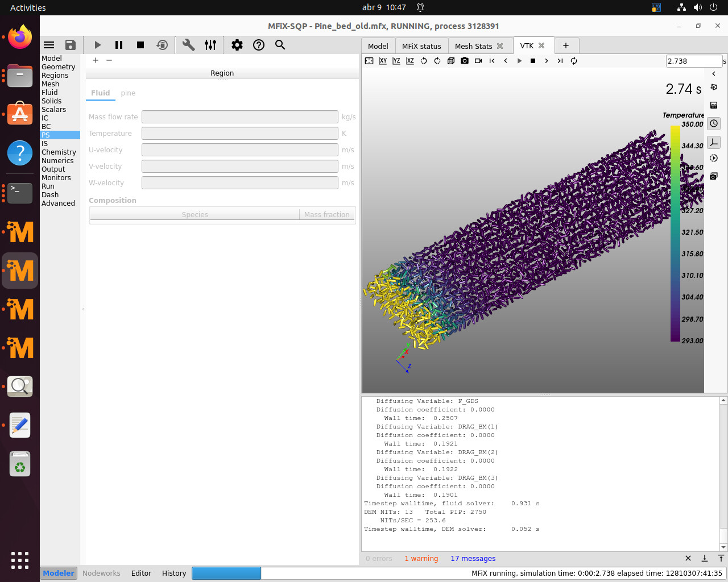
Task: Stop the simulation with the square button
Action: coord(140,45)
